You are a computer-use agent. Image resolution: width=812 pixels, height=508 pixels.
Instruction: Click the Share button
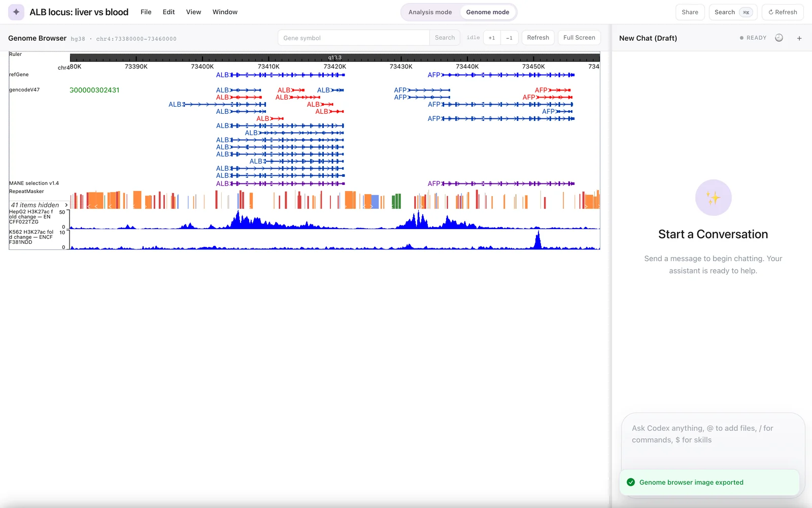coord(690,12)
